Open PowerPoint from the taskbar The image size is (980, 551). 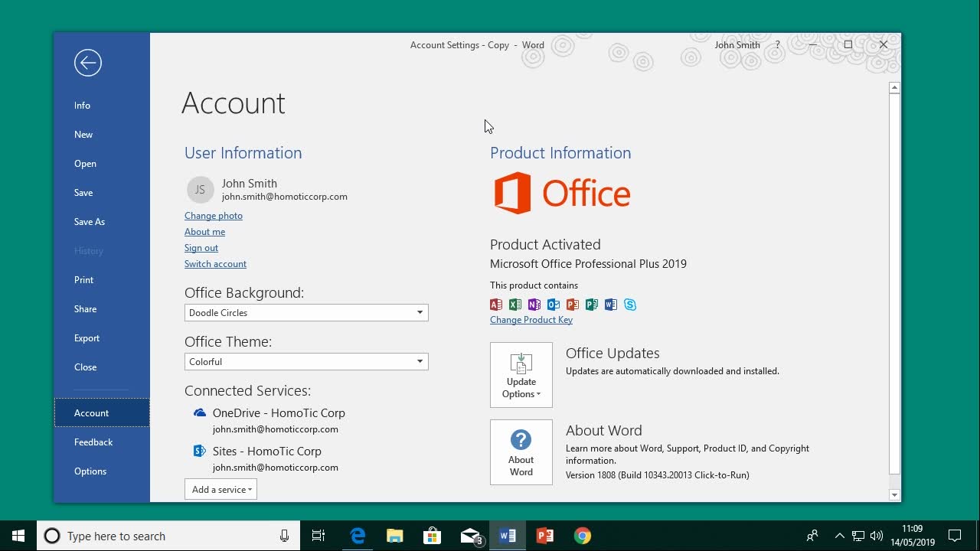click(545, 536)
